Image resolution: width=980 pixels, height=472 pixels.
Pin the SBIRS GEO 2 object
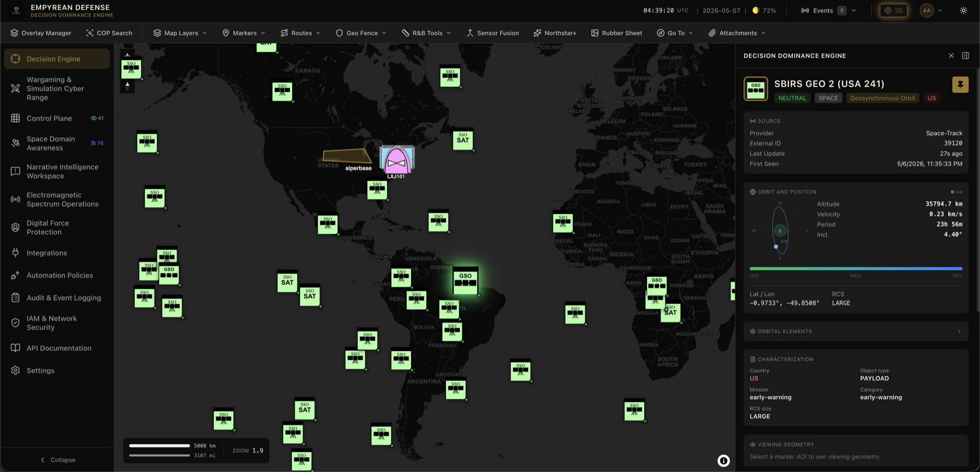pyautogui.click(x=960, y=85)
